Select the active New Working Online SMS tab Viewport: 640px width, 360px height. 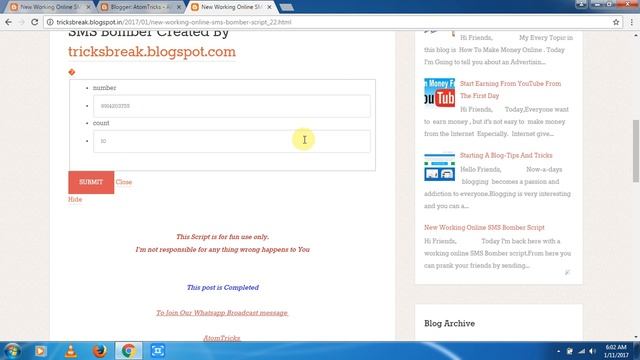tap(231, 7)
